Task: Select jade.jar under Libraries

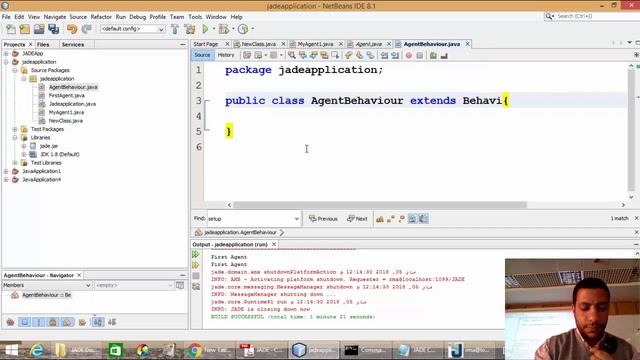Action: (49, 146)
